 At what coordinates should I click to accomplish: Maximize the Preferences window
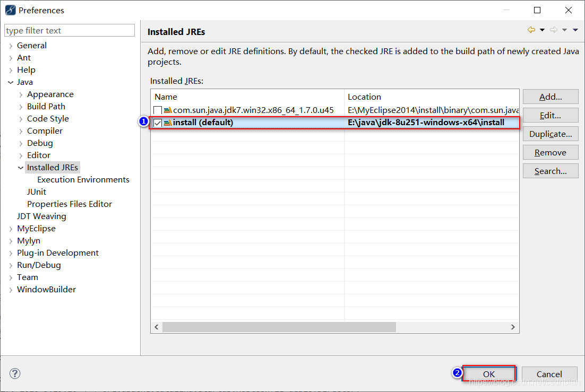click(537, 10)
